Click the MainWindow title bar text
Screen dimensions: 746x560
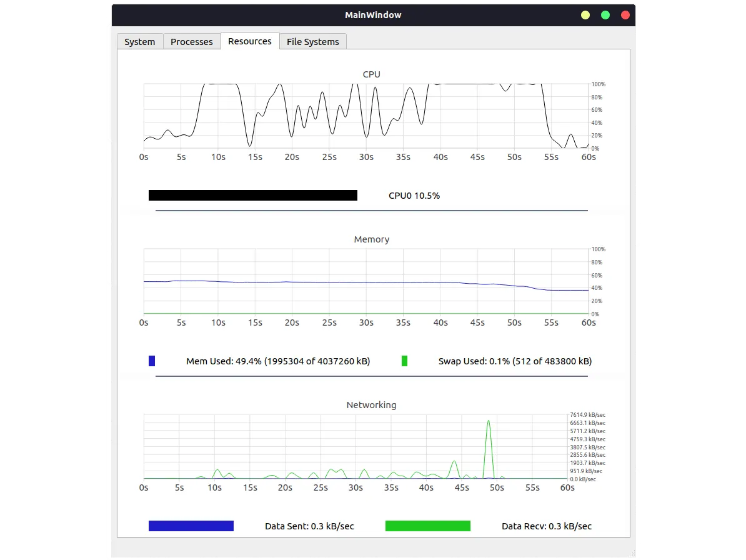[373, 15]
